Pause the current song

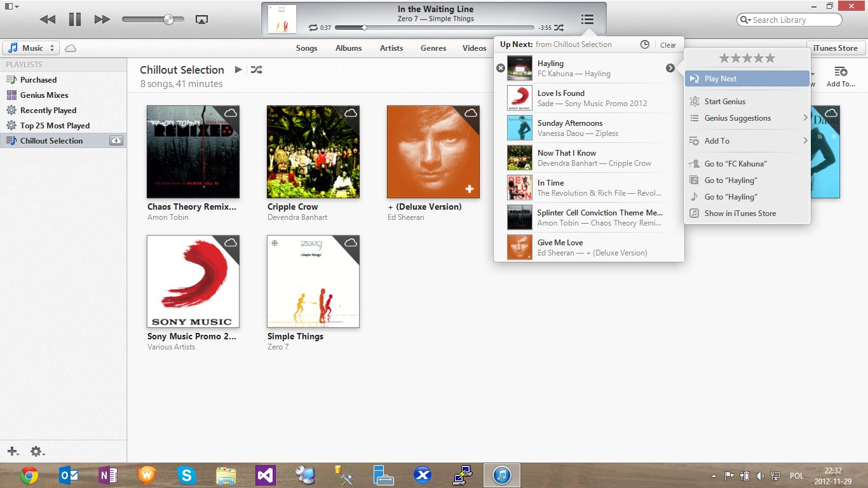(75, 20)
